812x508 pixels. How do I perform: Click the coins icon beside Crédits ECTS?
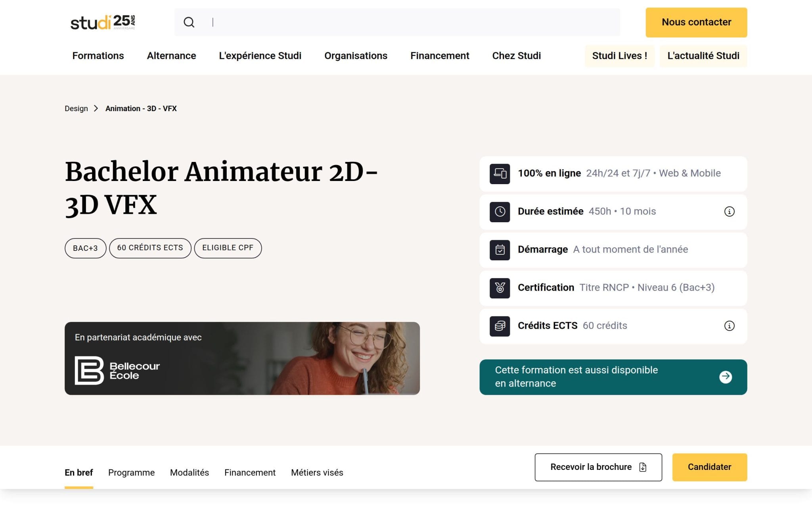pos(500,326)
